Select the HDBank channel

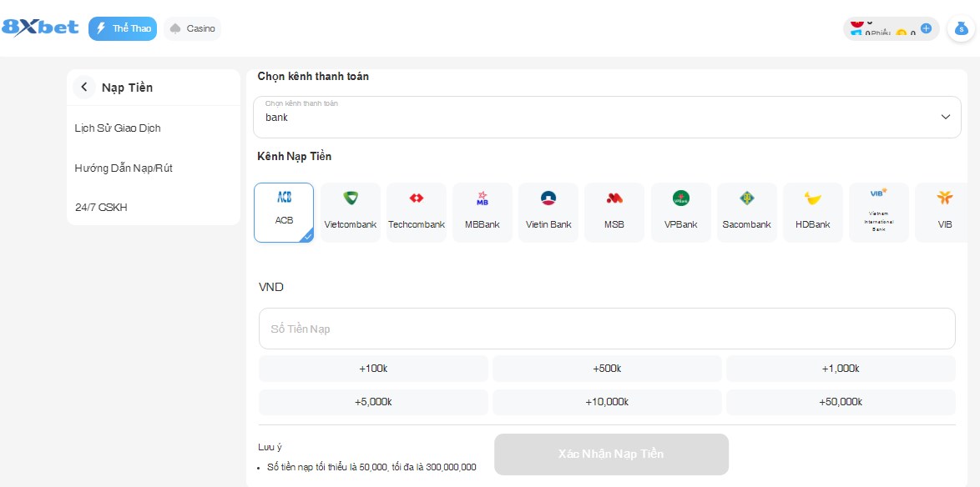point(812,213)
